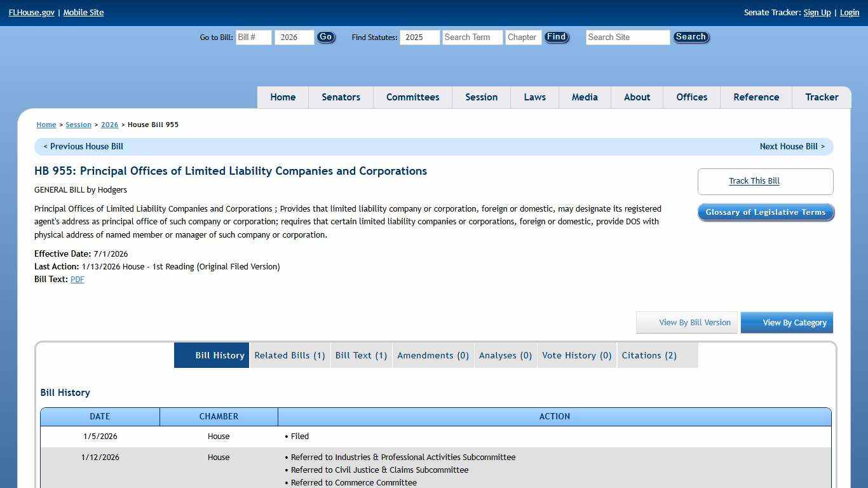
Task: Open the Tracker menu item
Action: (x=822, y=97)
